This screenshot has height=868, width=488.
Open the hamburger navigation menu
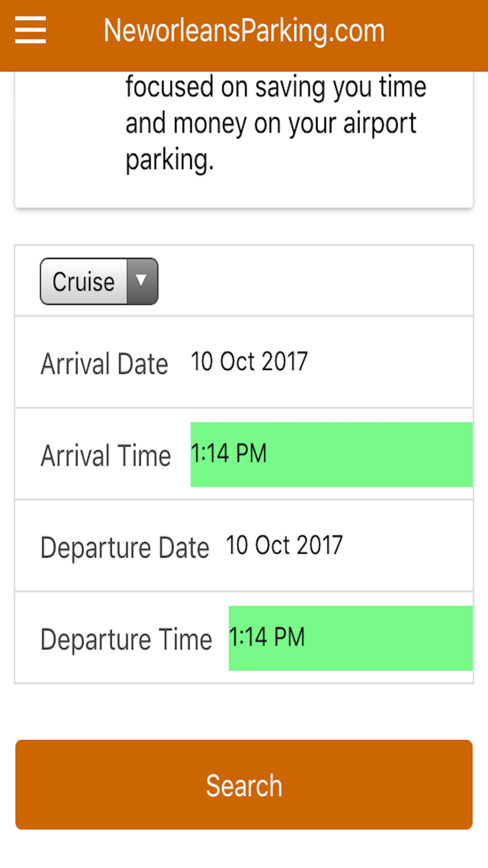(30, 30)
